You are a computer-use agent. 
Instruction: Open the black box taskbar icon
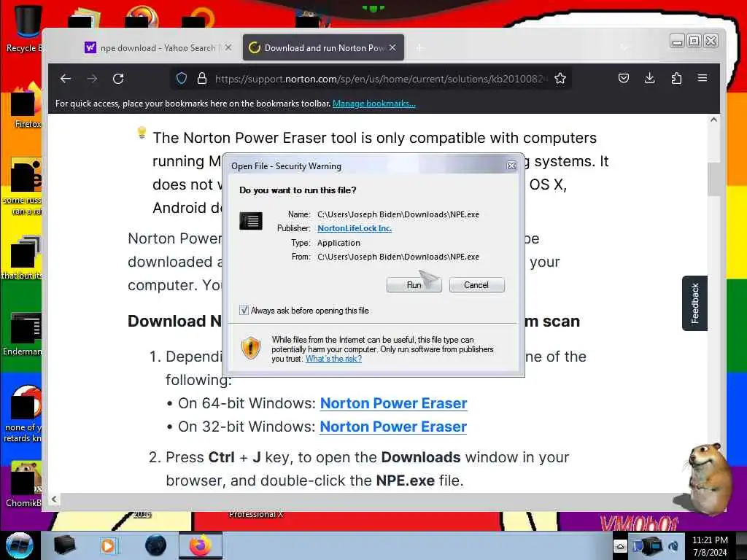pos(64,545)
